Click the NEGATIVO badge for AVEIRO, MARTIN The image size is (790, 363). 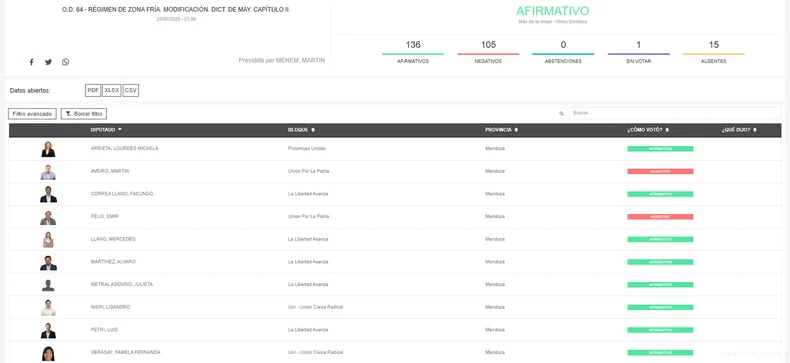click(660, 171)
